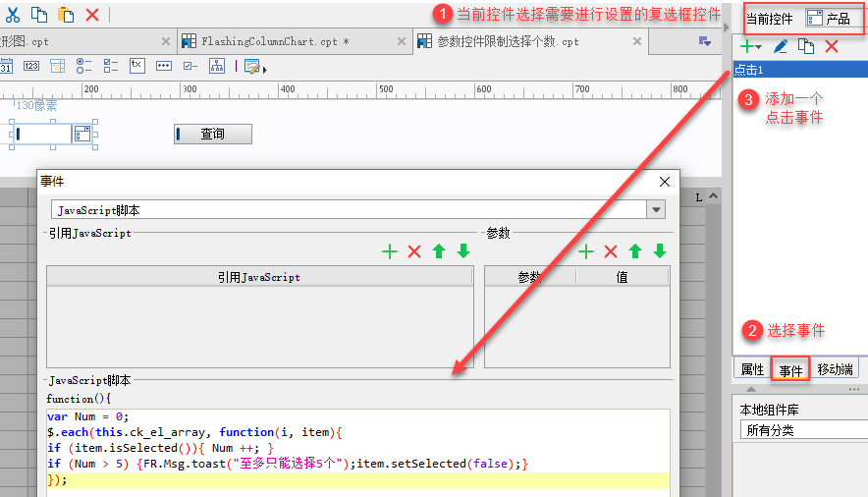Add a referenced JavaScript with green plus
This screenshot has width=868, height=497.
click(390, 251)
